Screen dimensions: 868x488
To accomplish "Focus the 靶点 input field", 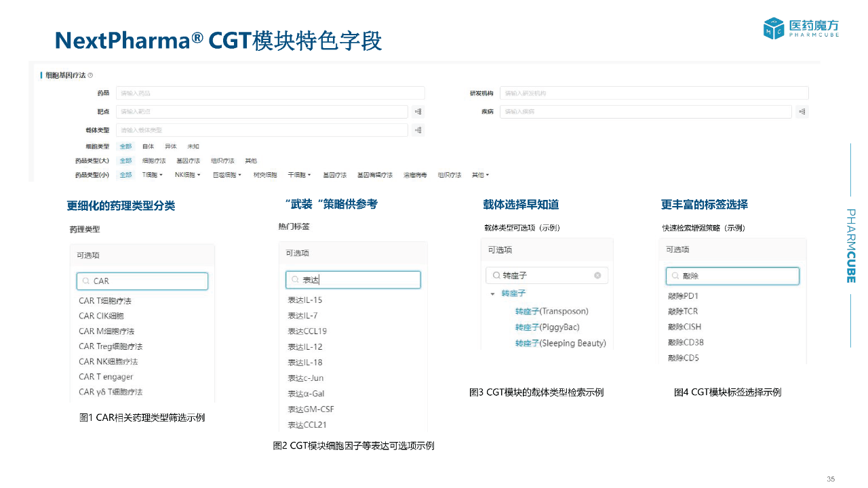I will point(262,112).
